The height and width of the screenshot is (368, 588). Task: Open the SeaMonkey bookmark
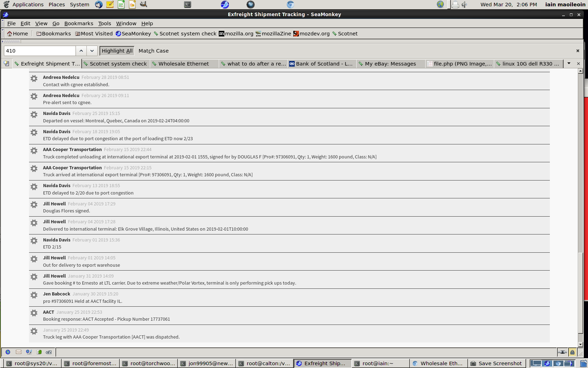133,34
